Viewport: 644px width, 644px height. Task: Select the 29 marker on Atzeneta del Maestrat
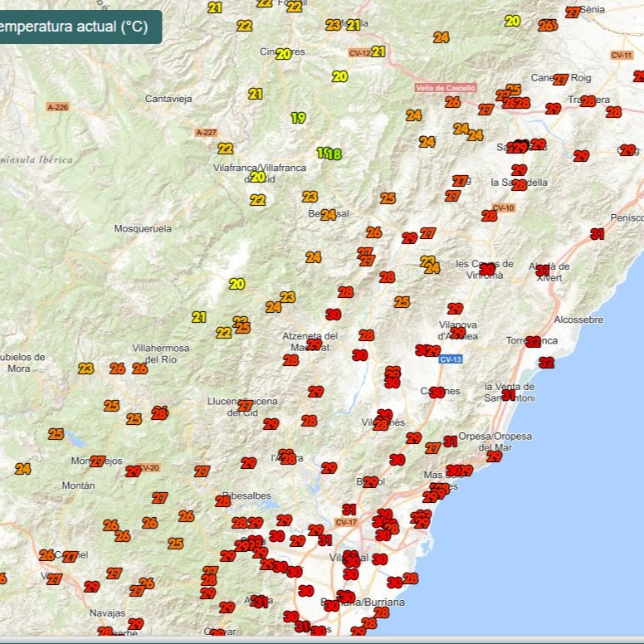tap(314, 344)
